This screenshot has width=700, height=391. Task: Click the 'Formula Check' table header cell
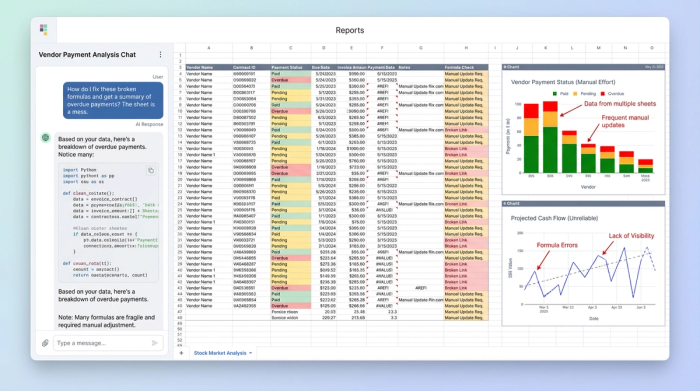(466, 67)
